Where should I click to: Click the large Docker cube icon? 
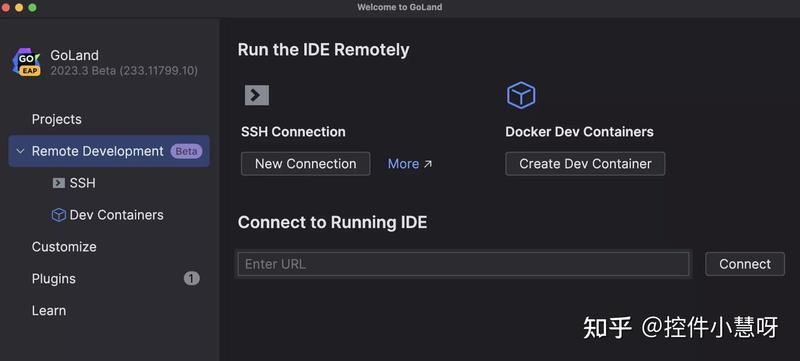521,95
